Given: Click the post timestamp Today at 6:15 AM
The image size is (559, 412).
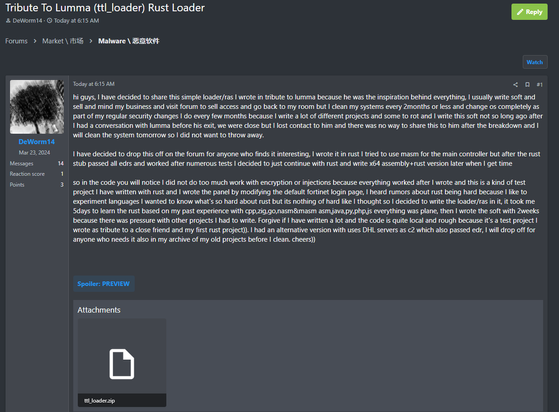Looking at the screenshot, I should point(94,84).
